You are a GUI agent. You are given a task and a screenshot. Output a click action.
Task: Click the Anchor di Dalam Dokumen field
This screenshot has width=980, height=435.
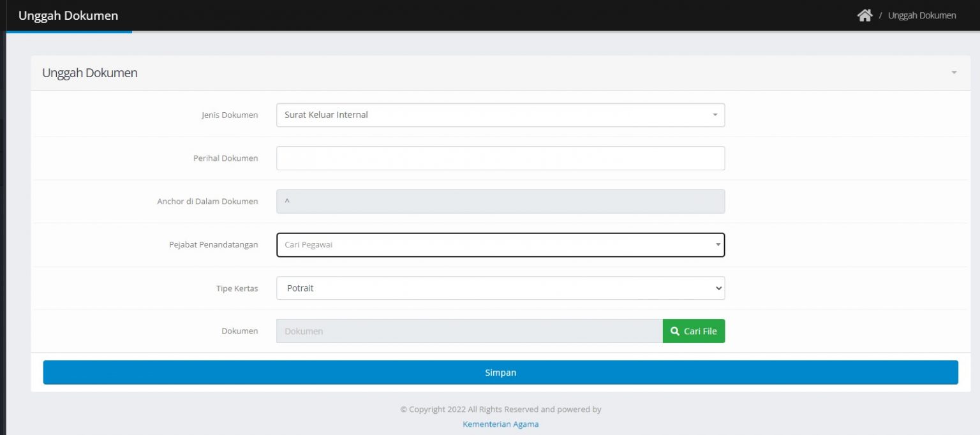click(500, 202)
